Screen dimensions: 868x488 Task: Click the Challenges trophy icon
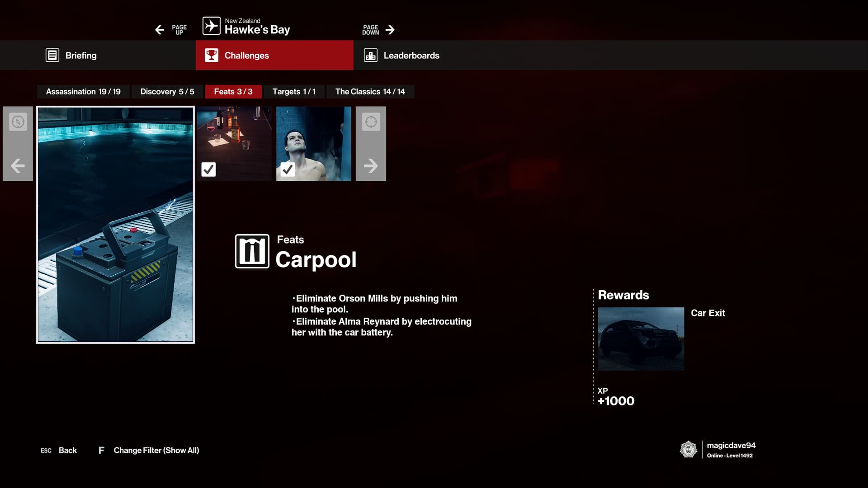pyautogui.click(x=211, y=55)
